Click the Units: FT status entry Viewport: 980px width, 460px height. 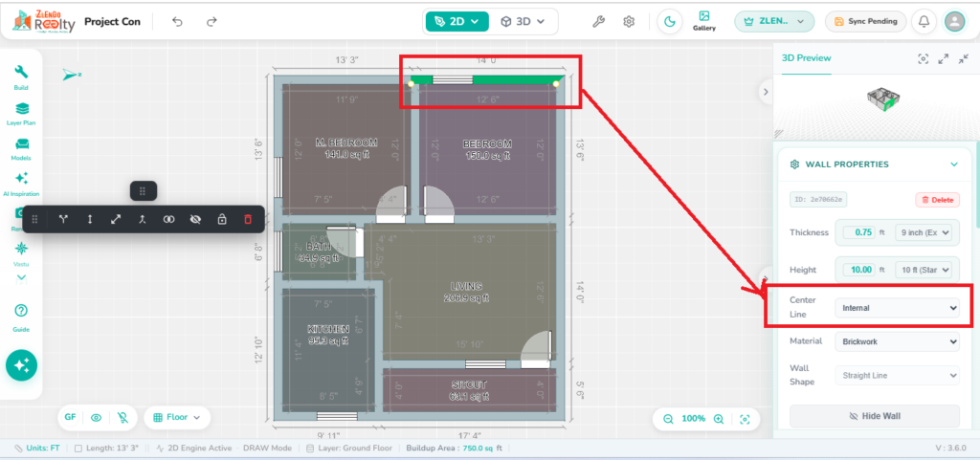pyautogui.click(x=37, y=449)
